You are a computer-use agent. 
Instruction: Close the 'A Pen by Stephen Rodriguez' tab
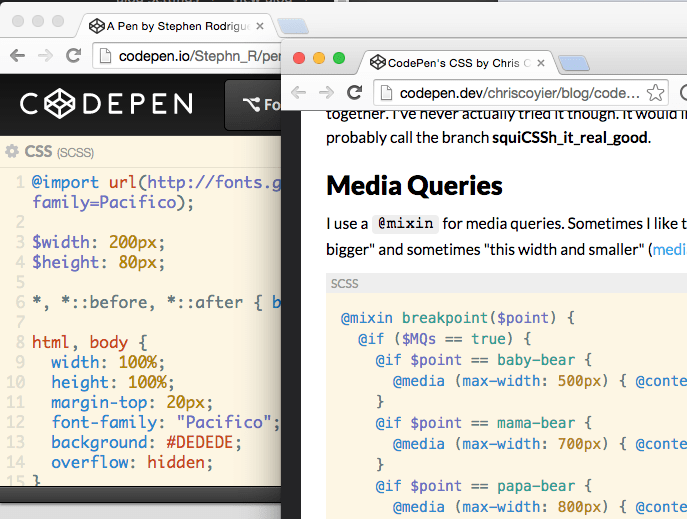click(260, 26)
